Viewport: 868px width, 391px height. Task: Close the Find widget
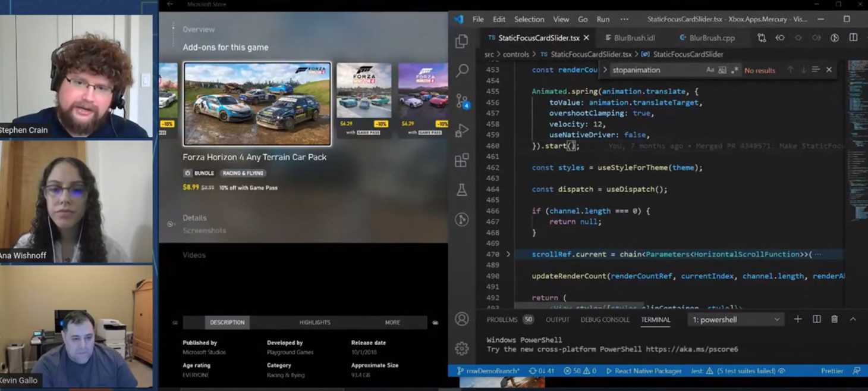click(x=829, y=70)
